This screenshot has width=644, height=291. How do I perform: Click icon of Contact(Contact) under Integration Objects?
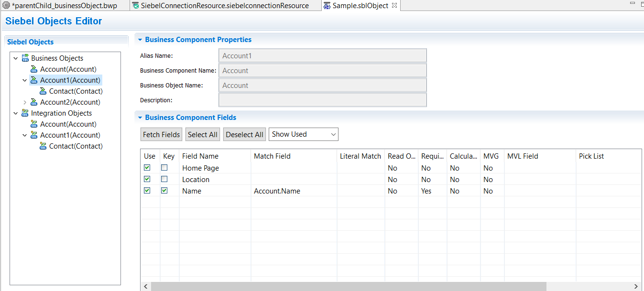coord(43,146)
